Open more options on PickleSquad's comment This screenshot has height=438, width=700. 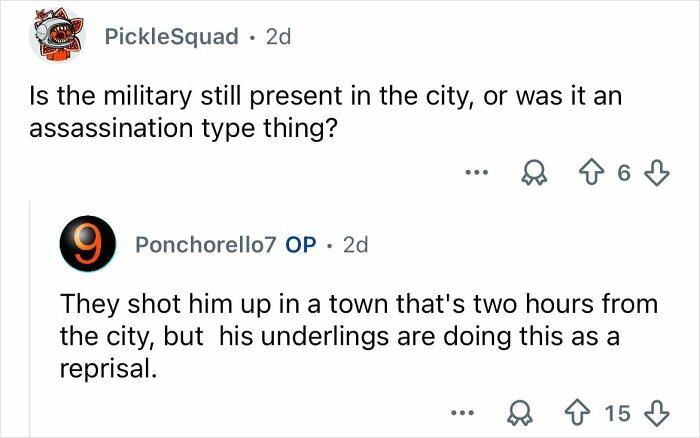477,174
